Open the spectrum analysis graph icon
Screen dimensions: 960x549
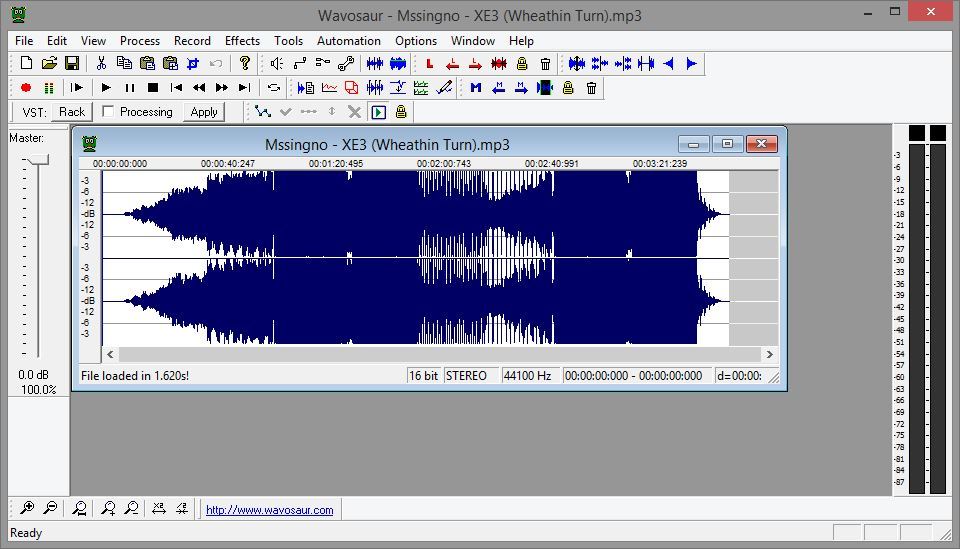(x=329, y=88)
